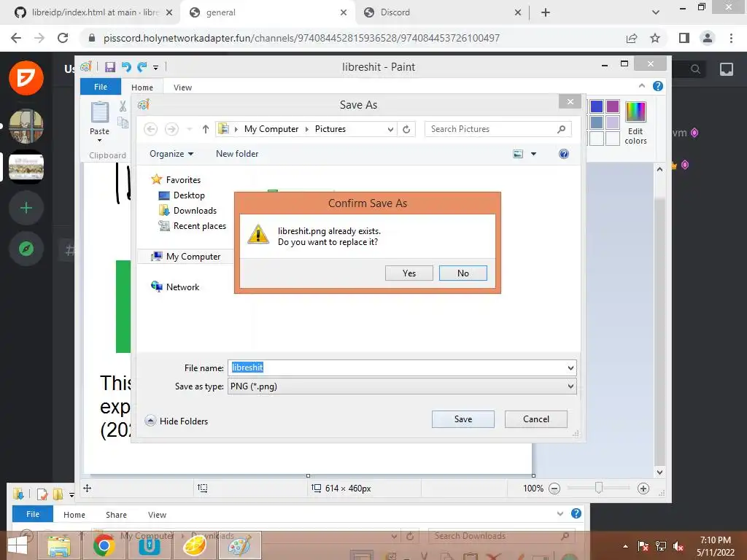The height and width of the screenshot is (560, 747).
Task: Open the File name dropdown arrow
Action: pyautogui.click(x=570, y=367)
